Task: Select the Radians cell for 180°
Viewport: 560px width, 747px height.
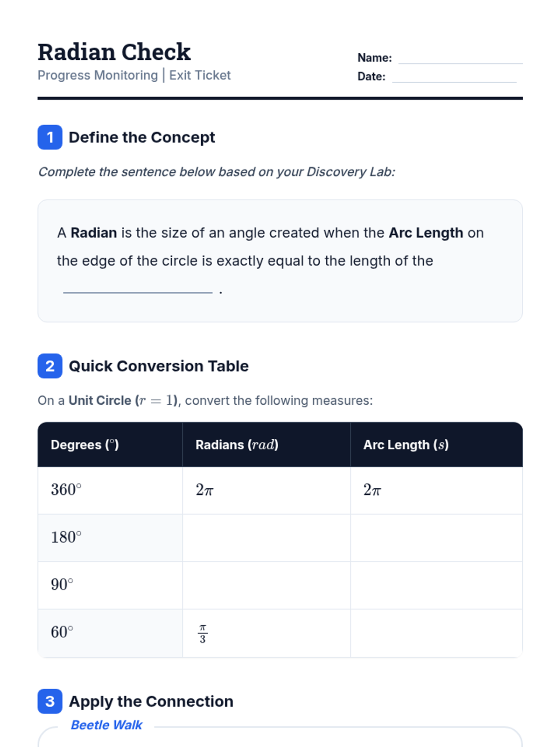Action: coord(266,538)
